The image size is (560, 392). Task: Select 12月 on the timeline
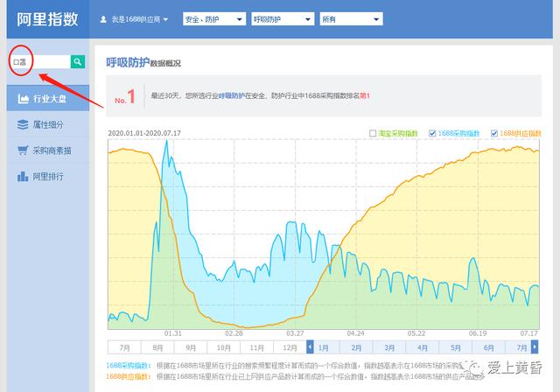[x=290, y=347]
